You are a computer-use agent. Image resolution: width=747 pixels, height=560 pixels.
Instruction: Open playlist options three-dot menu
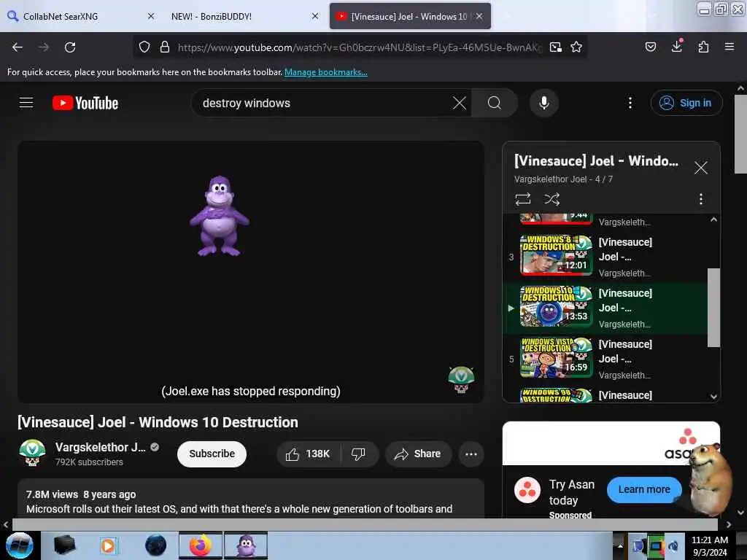coord(700,198)
